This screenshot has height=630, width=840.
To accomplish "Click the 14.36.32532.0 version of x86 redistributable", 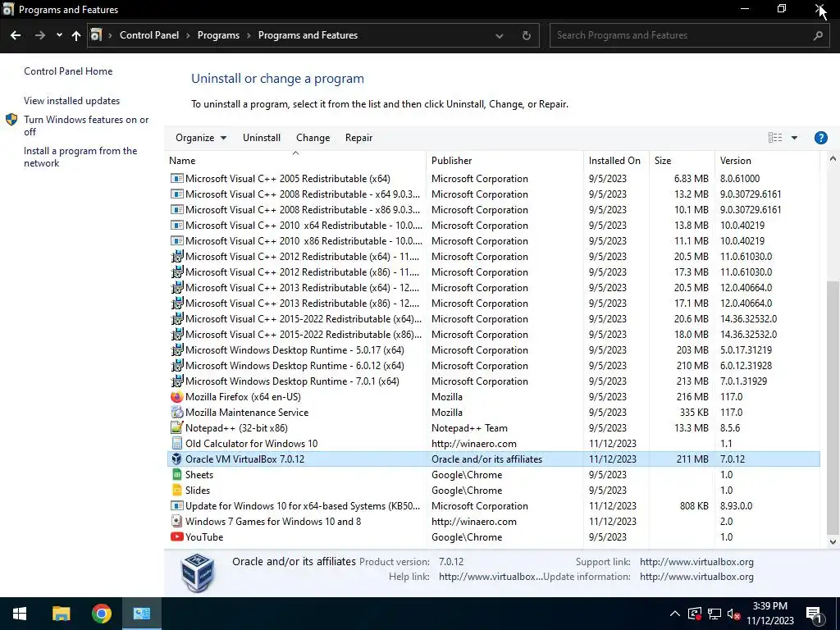I will [748, 335].
